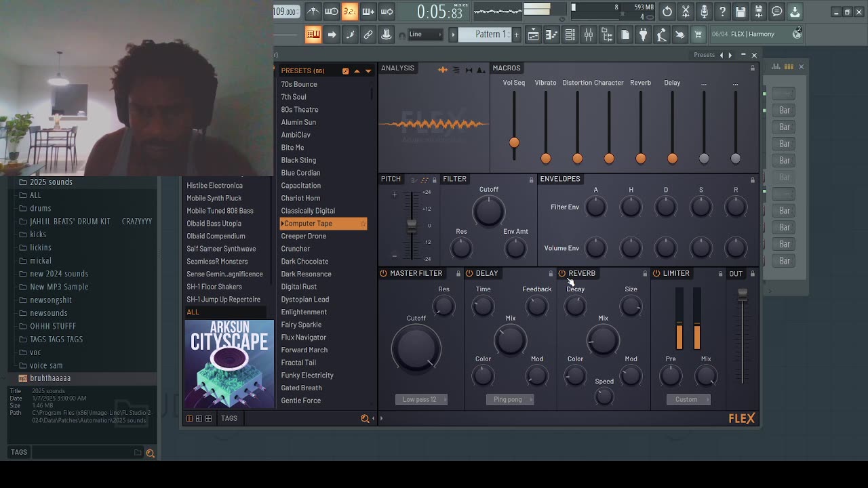The width and height of the screenshot is (868, 488).
Task: Click the FLEX Harmony hint panel text
Action: click(x=752, y=34)
